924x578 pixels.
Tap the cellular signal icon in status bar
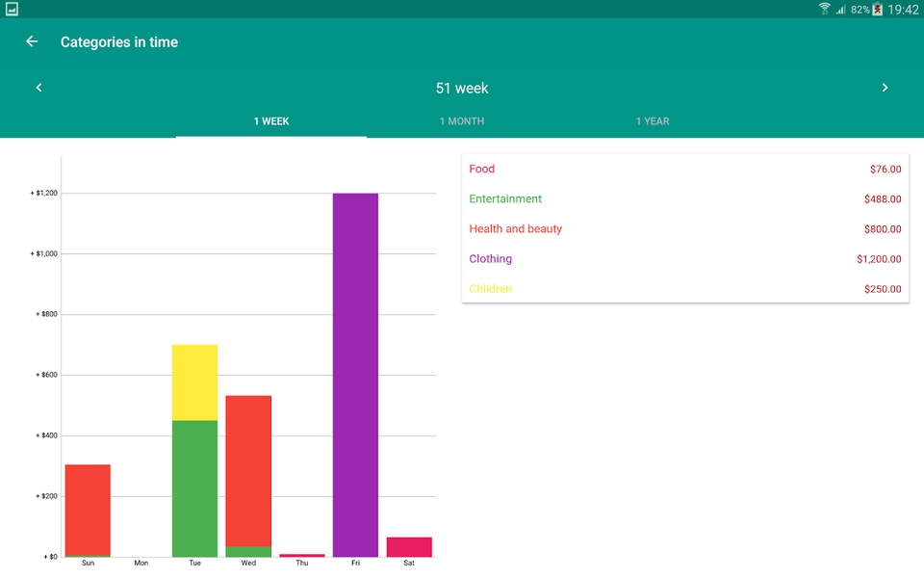(x=841, y=9)
